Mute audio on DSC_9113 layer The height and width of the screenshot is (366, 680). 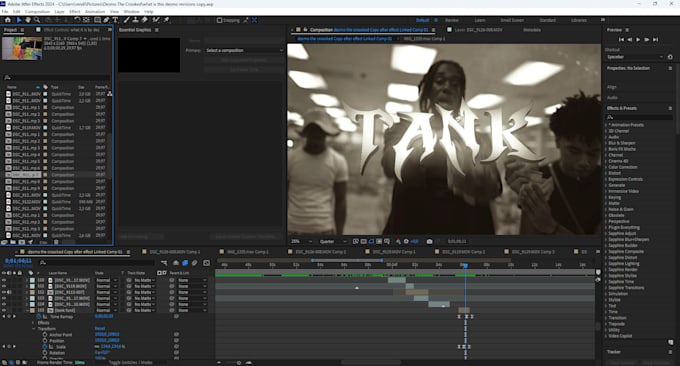pyautogui.click(x=9, y=292)
